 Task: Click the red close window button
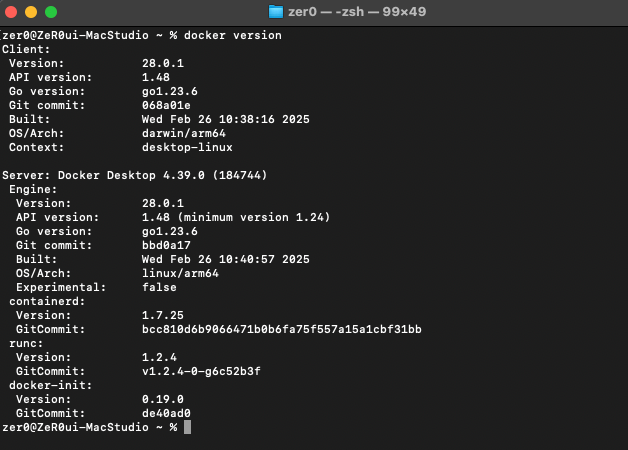click(x=11, y=12)
